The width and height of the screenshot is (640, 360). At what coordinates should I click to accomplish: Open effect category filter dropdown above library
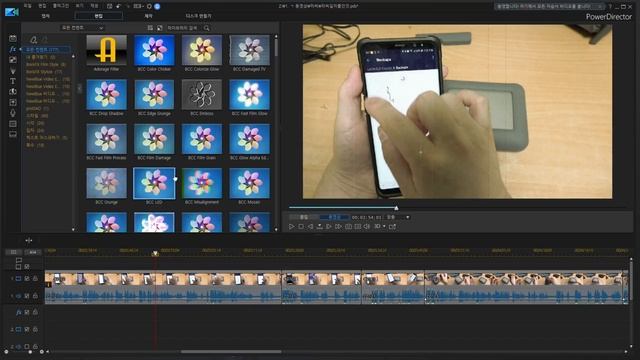pyautogui.click(x=82, y=28)
